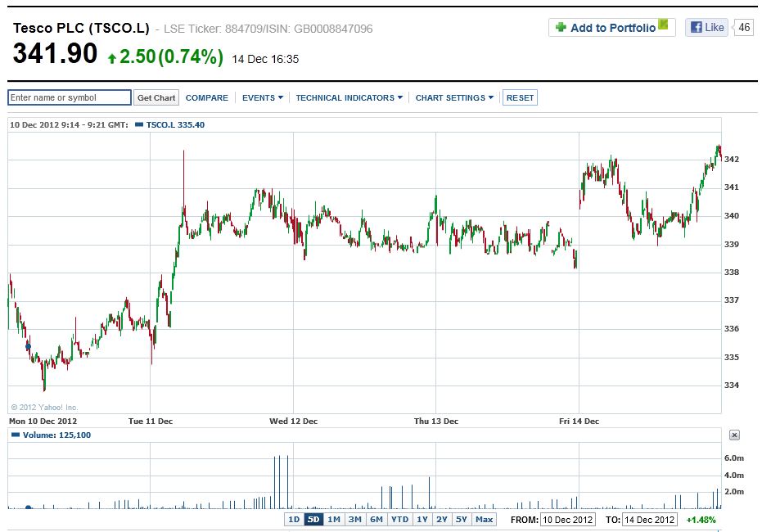Click the 'Fri 14 Dec' axis label
This screenshot has width=762, height=532.
(x=579, y=422)
